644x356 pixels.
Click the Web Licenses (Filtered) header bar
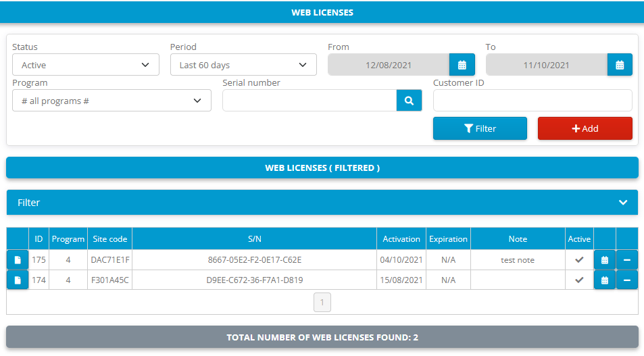[322, 168]
